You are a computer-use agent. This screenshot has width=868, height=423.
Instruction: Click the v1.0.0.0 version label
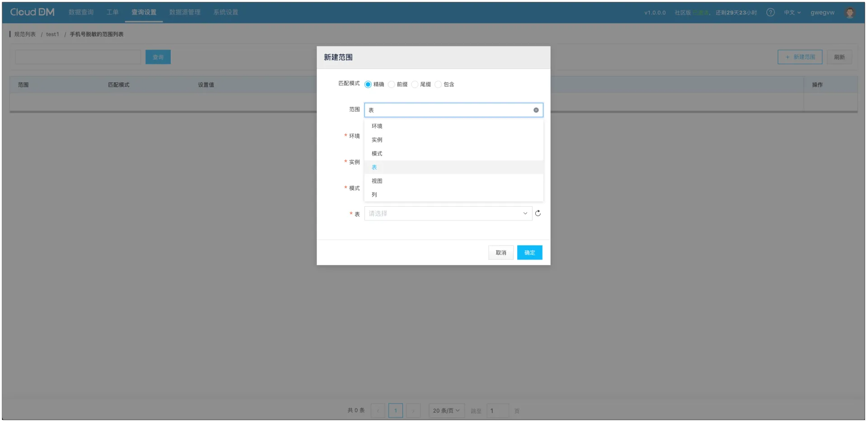click(655, 13)
